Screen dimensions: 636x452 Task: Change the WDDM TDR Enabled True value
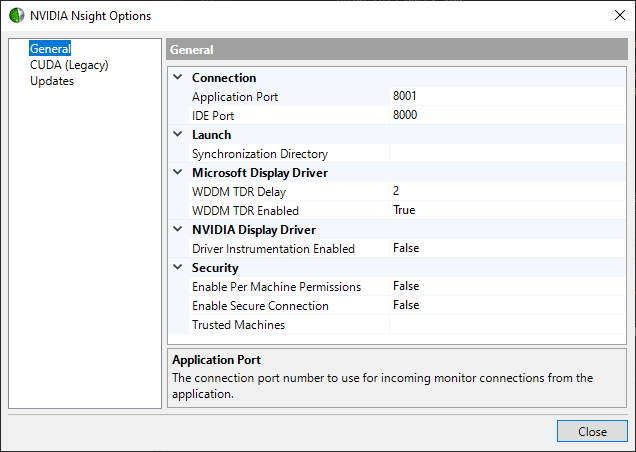coord(507,210)
